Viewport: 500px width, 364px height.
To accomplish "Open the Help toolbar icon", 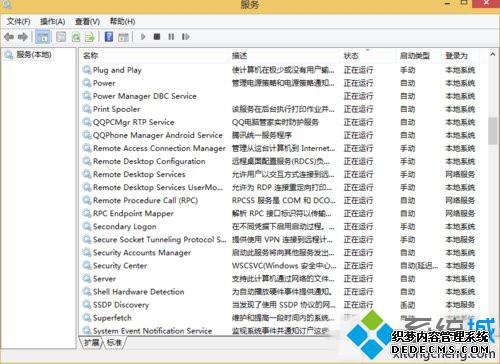I will coord(109,37).
